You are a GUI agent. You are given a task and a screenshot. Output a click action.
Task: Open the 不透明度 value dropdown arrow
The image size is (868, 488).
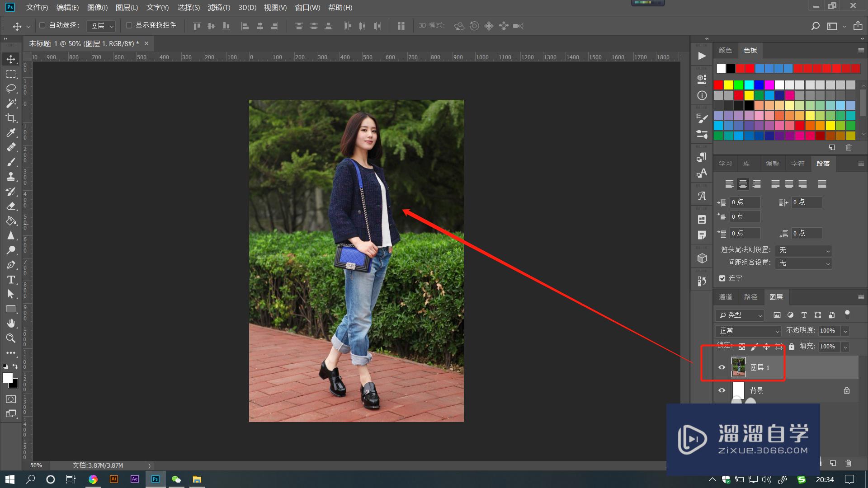click(x=845, y=331)
